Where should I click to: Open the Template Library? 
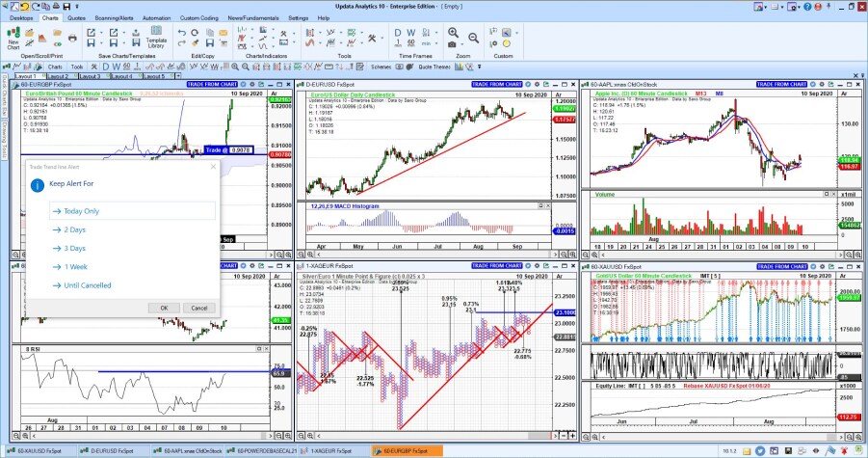tap(156, 39)
